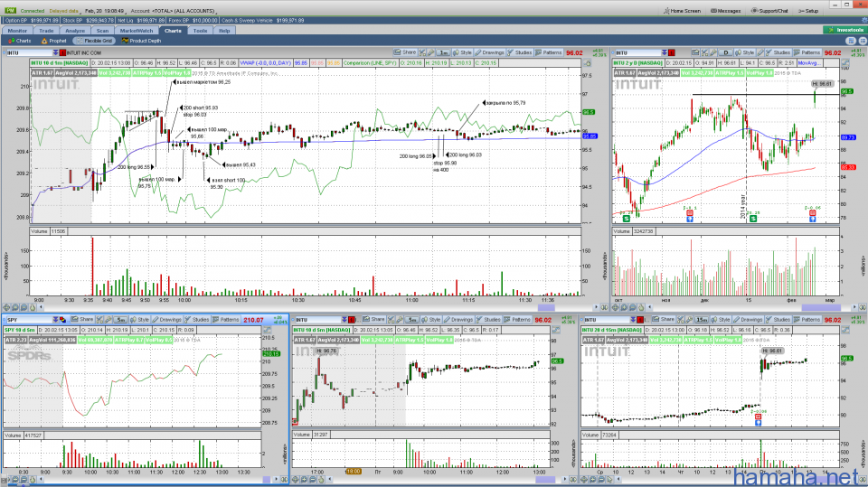Open Studies in the INTU 5m chart
The width and height of the screenshot is (868, 487).
point(489,319)
